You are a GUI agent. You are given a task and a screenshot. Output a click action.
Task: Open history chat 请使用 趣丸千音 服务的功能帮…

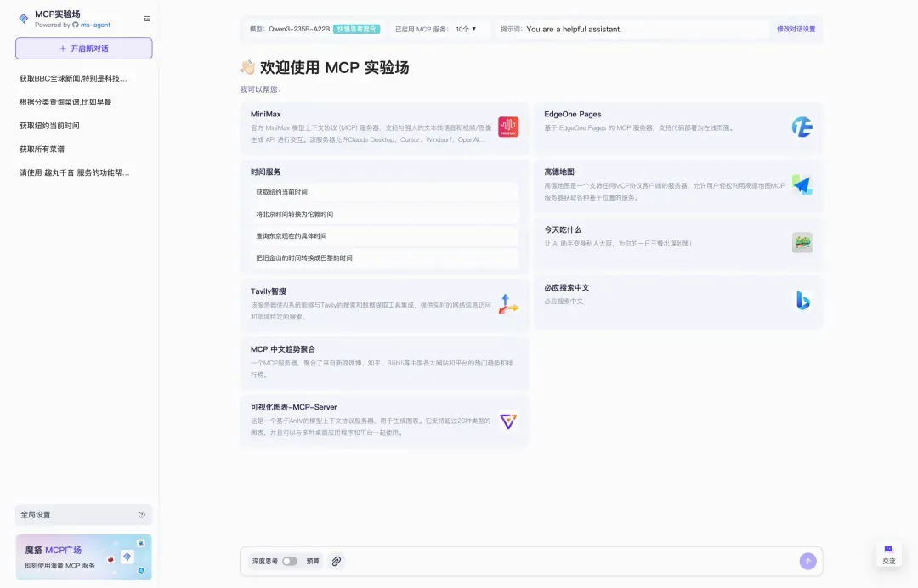point(74,172)
